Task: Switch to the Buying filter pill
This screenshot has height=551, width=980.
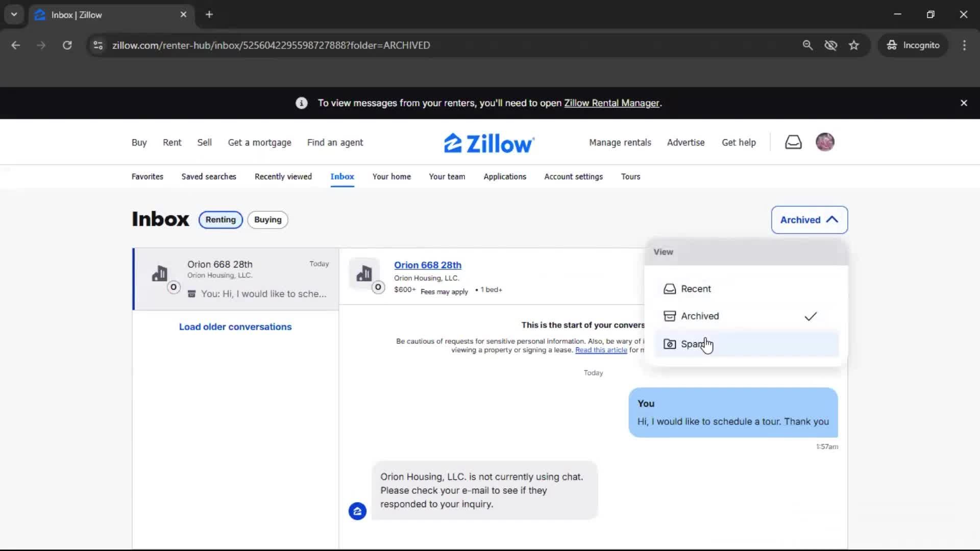Action: [267, 220]
